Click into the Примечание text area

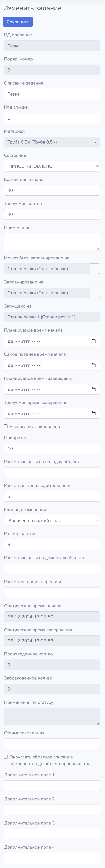(52, 241)
